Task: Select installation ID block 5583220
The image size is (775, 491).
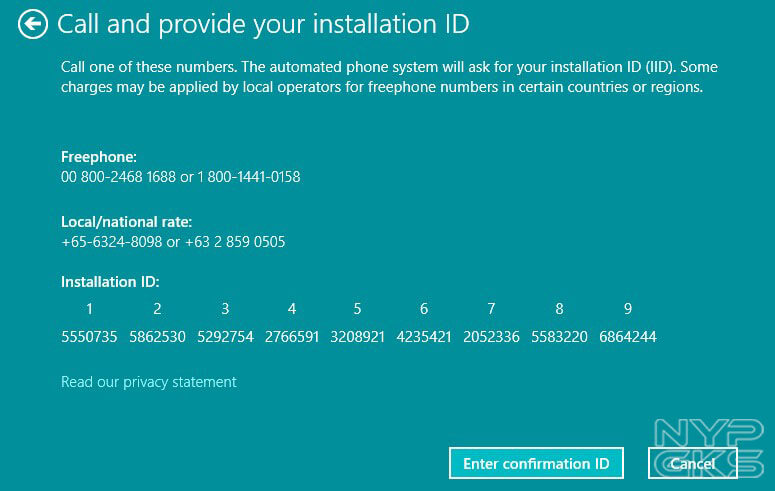Action: tap(559, 337)
